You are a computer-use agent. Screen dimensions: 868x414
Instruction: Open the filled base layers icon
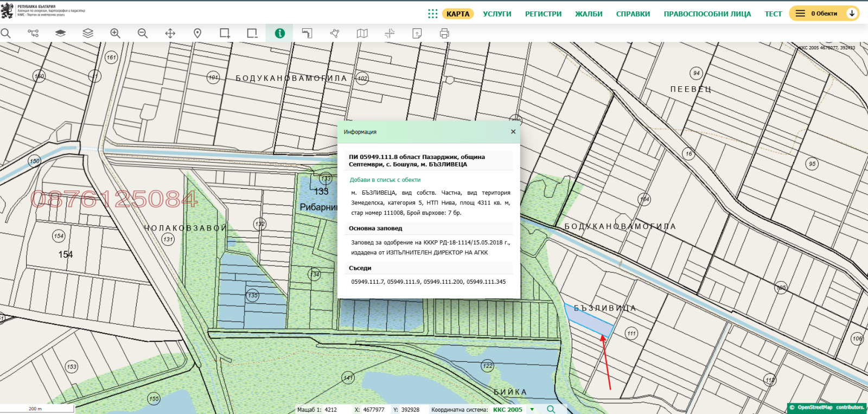point(60,33)
